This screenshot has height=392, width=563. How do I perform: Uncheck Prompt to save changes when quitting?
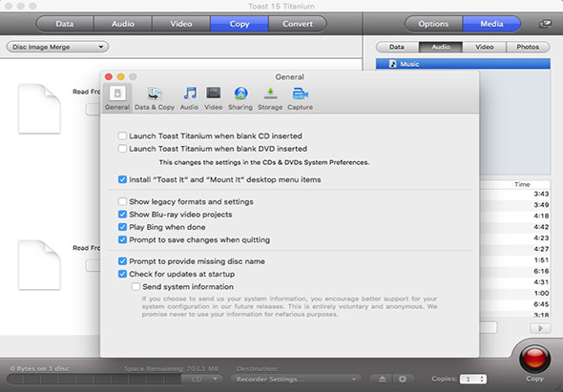[122, 239]
